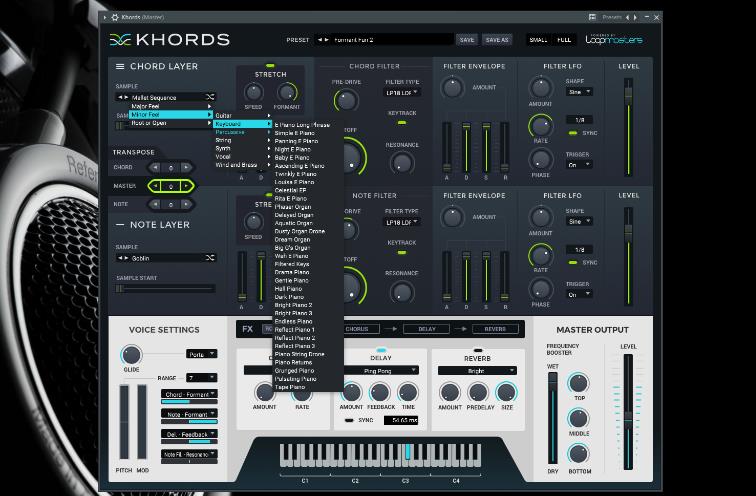
Task: Open Note Filter Type LP18 LDF dropdown
Action: [x=402, y=222]
